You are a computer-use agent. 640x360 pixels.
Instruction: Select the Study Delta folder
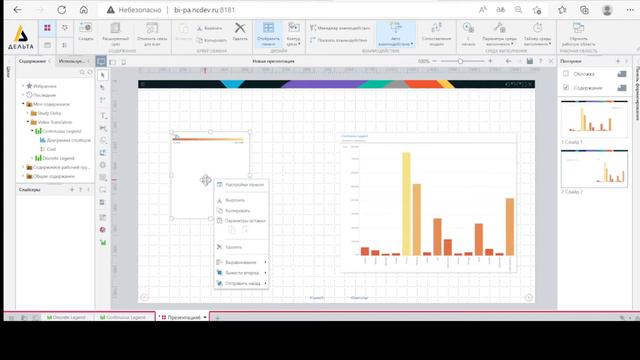(x=46, y=113)
